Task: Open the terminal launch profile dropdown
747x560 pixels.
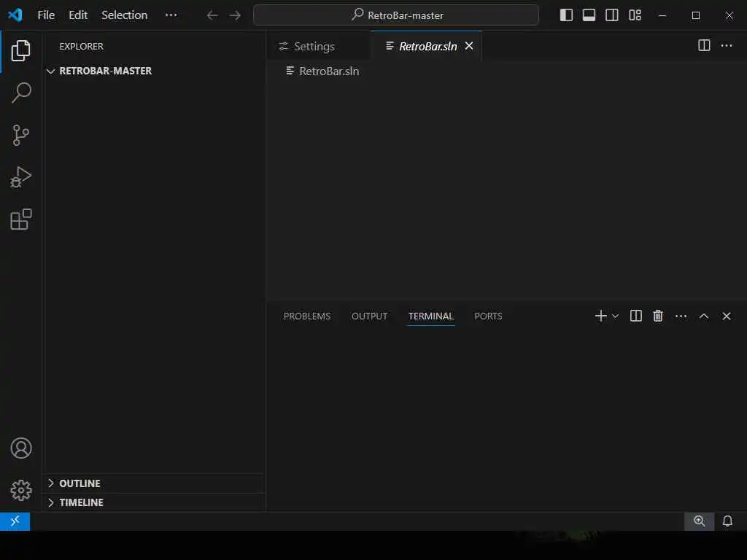Action: tap(615, 316)
